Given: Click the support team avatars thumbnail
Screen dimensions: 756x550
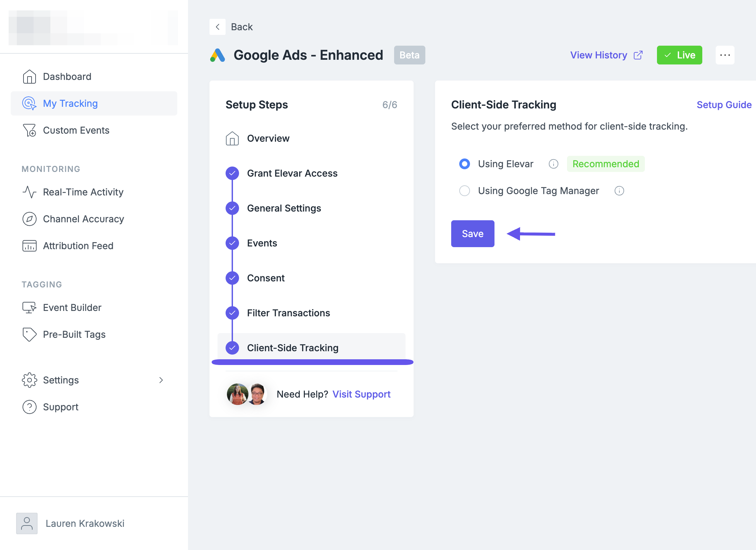Looking at the screenshot, I should [x=247, y=394].
